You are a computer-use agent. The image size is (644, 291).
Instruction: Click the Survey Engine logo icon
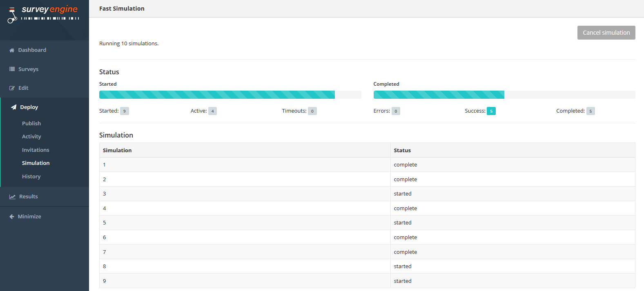coord(12,15)
